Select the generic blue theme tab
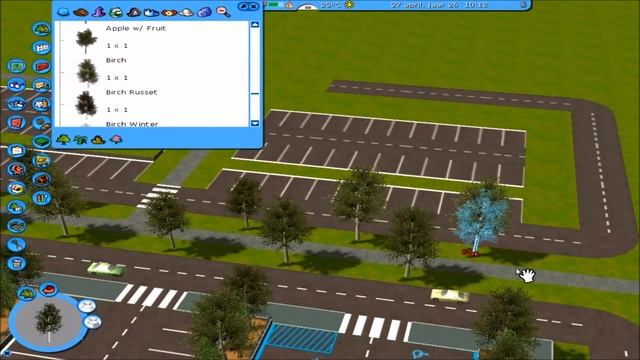 63,12
